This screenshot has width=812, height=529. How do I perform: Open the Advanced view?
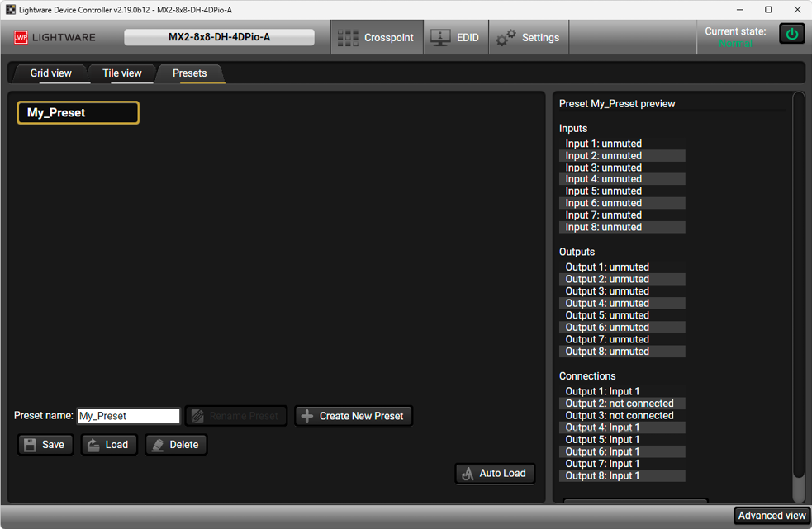[x=772, y=516]
